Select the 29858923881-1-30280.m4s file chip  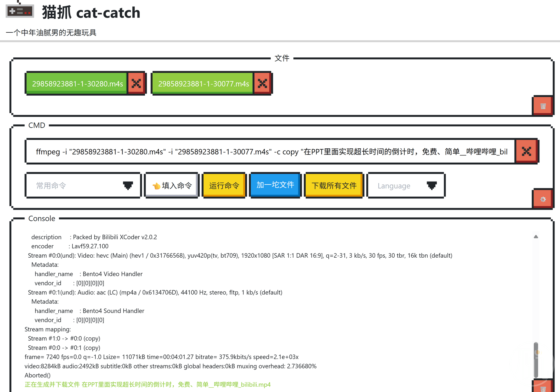[77, 83]
